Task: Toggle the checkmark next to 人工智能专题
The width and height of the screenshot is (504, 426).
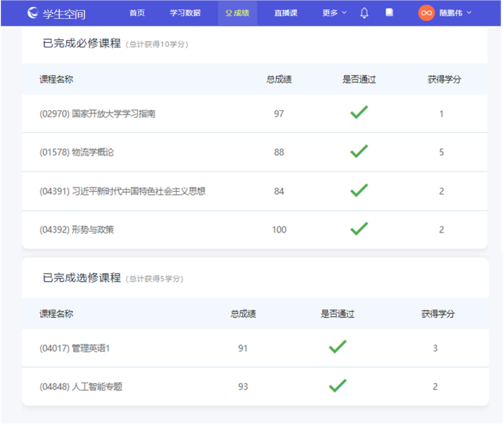Action: pyautogui.click(x=337, y=386)
